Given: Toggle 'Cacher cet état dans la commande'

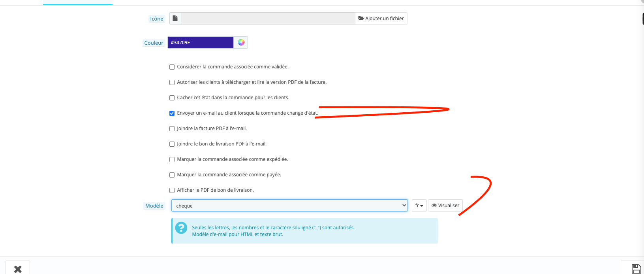Looking at the screenshot, I should (x=172, y=98).
